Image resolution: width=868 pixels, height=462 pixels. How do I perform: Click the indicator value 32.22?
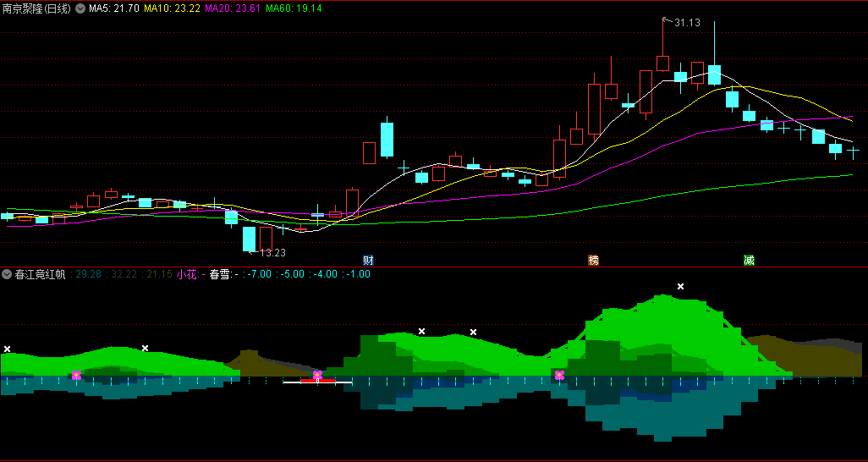[124, 273]
